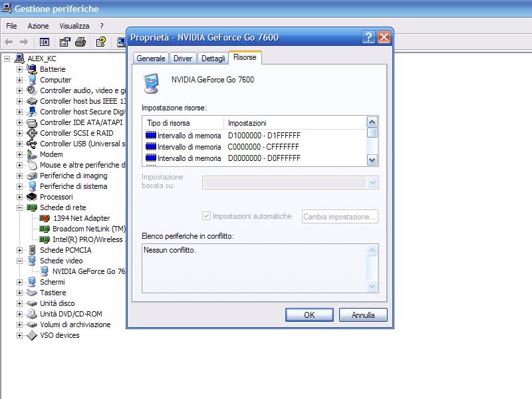Select the Intel(R) PRO/Wireless adapter icon
532x399 pixels.
coord(45,239)
